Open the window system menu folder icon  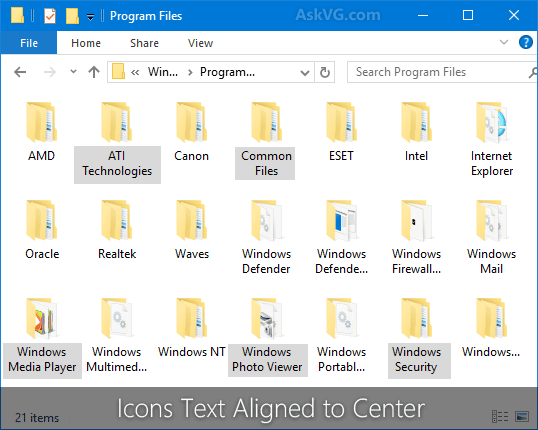(17, 16)
